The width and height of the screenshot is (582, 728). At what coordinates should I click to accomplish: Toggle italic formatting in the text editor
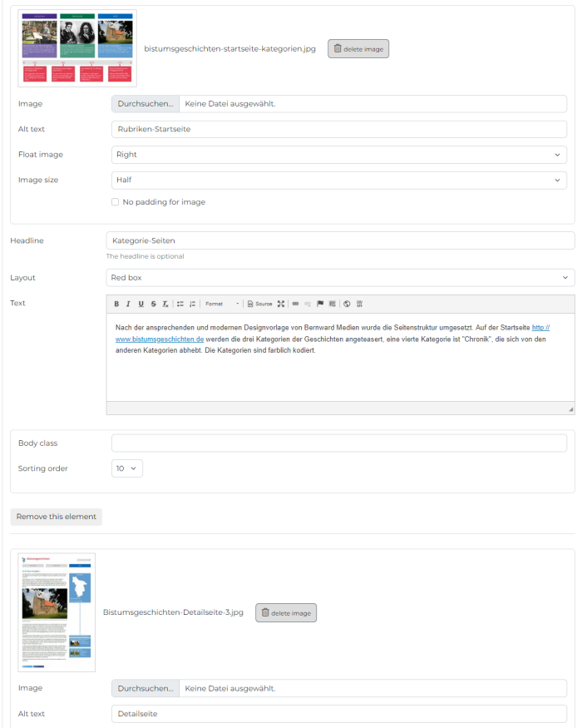(x=129, y=304)
